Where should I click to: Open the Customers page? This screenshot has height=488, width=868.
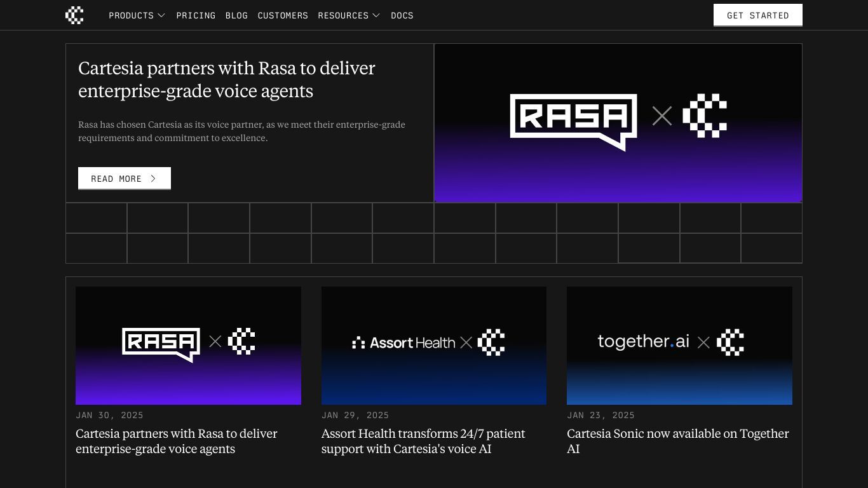coord(283,15)
